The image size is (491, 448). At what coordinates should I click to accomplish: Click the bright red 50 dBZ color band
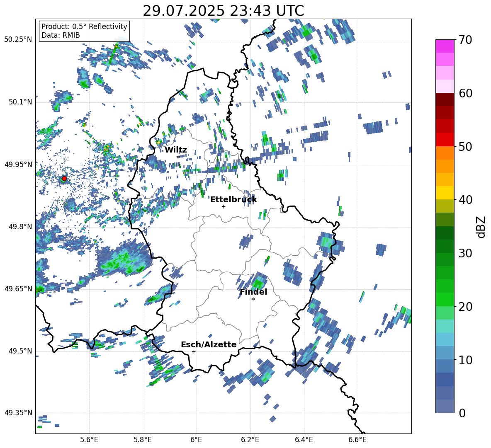(445, 140)
